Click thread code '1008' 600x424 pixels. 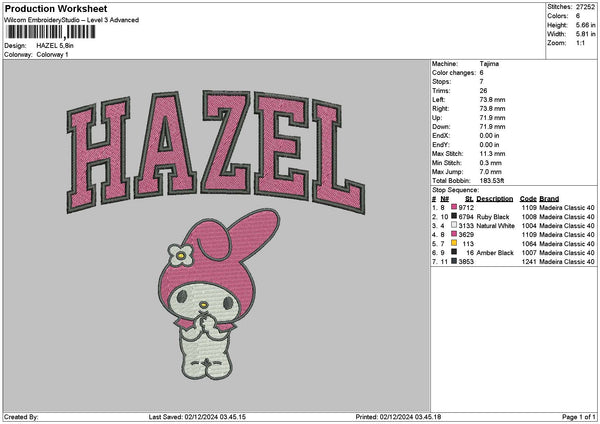click(x=529, y=217)
